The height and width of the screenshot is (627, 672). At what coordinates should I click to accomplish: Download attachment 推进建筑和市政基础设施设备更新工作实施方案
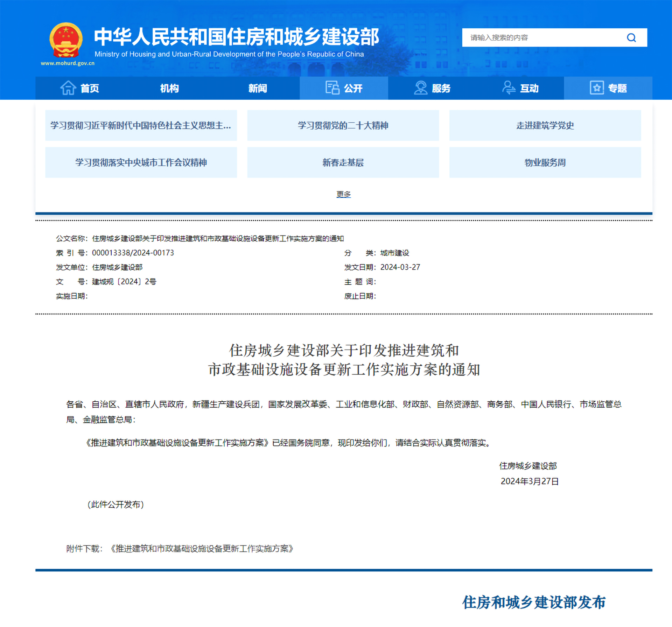202,549
